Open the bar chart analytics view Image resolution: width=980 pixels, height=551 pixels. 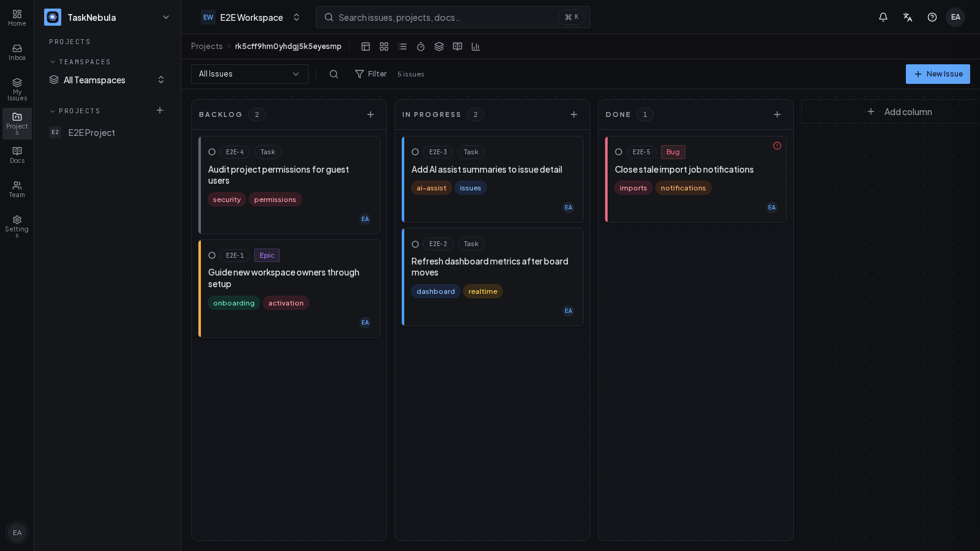tap(476, 47)
